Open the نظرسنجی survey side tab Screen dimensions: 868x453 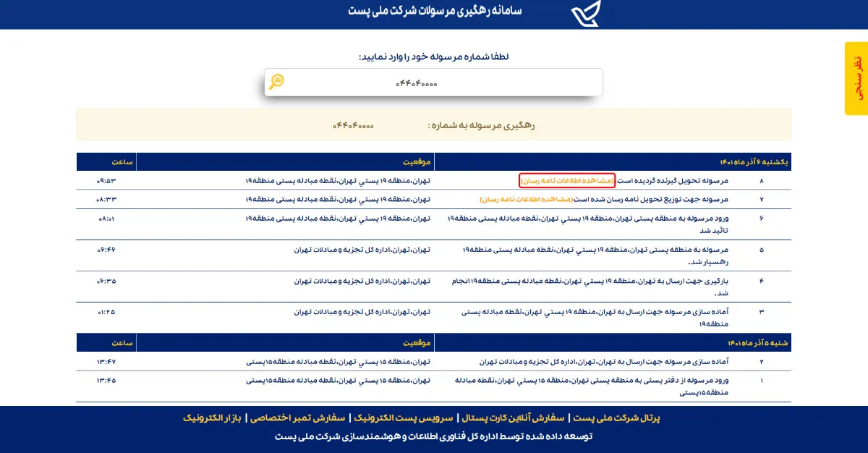[x=856, y=78]
